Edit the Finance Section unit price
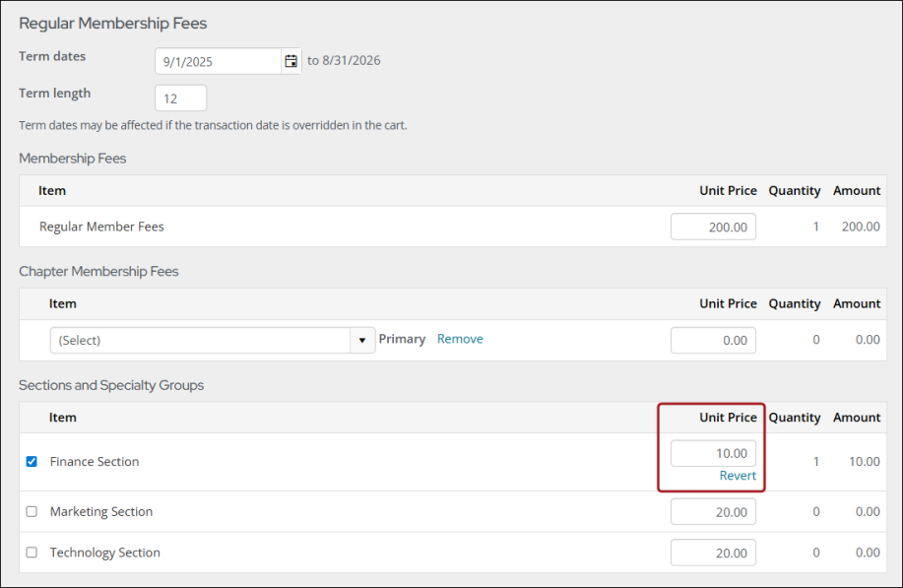903x588 pixels. 713,453
